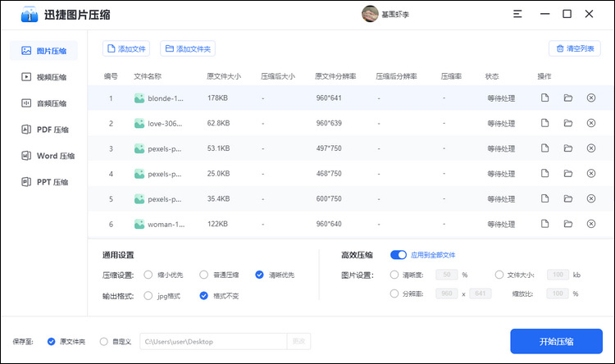The image size is (615, 364).
Task: Click the username next to avatar
Action: (395, 15)
